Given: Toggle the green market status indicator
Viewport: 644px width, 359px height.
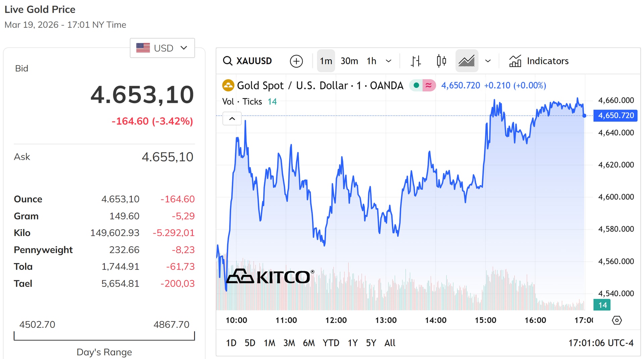Looking at the screenshot, I should click(x=416, y=85).
